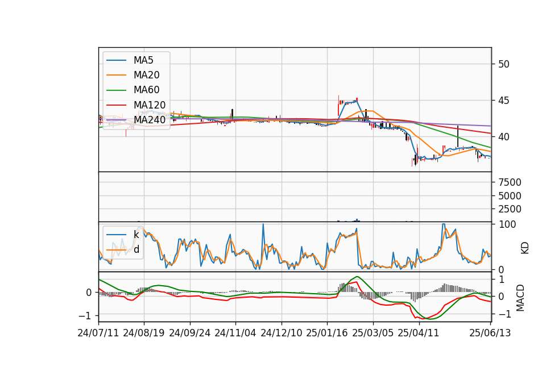
Task: Click the MA120 legend label
Action: [x=150, y=105]
